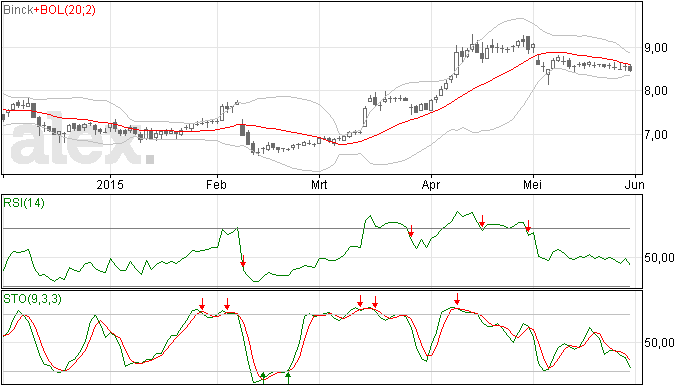Click the Binck+BOL(20;2) chart title

click(49, 10)
